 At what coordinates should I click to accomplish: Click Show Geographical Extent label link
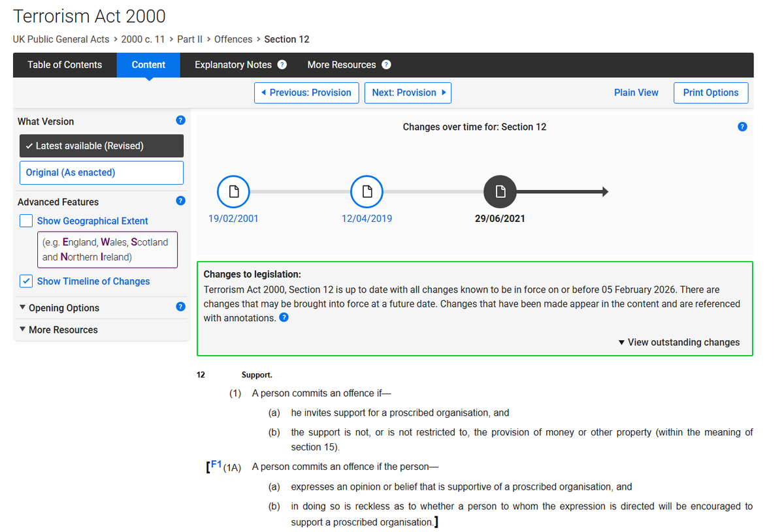pyautogui.click(x=92, y=221)
